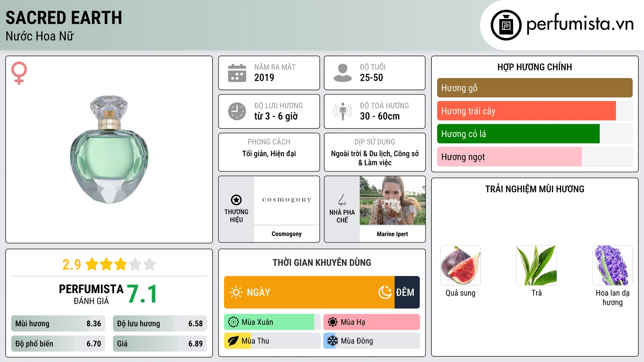Click the age range 25-50
Image resolution: width=644 pixels, height=362 pixels.
(x=371, y=78)
